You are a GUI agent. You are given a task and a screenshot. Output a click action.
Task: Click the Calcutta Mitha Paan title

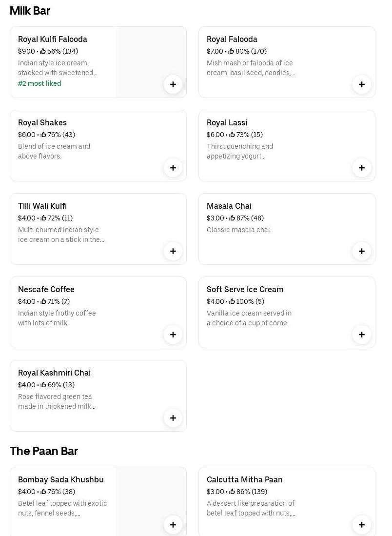[245, 480]
